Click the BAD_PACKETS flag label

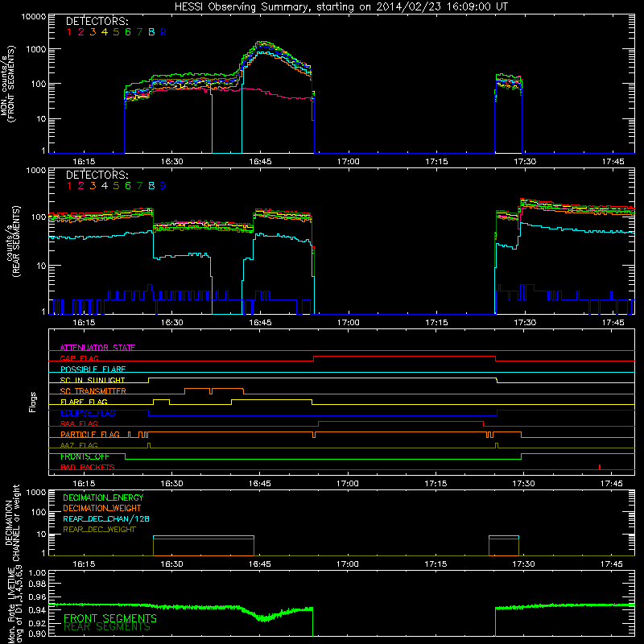(x=88, y=467)
